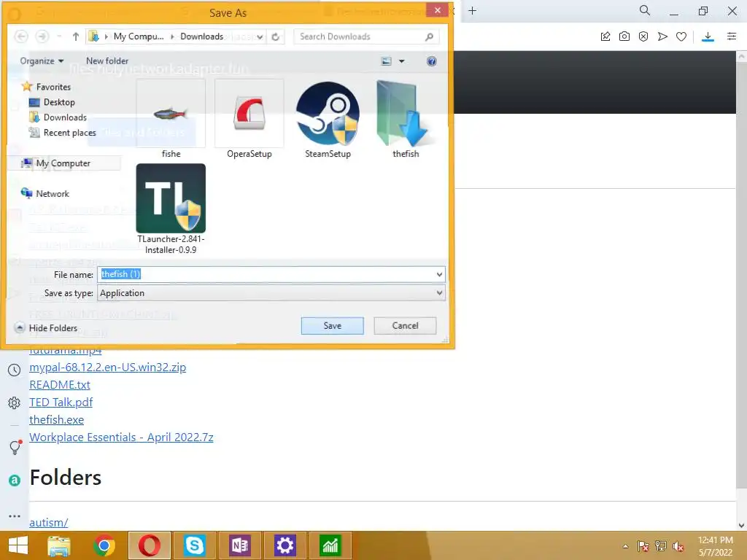Image resolution: width=747 pixels, height=560 pixels.
Task: Open Opera easy setup menu icon
Action: coord(732,36)
